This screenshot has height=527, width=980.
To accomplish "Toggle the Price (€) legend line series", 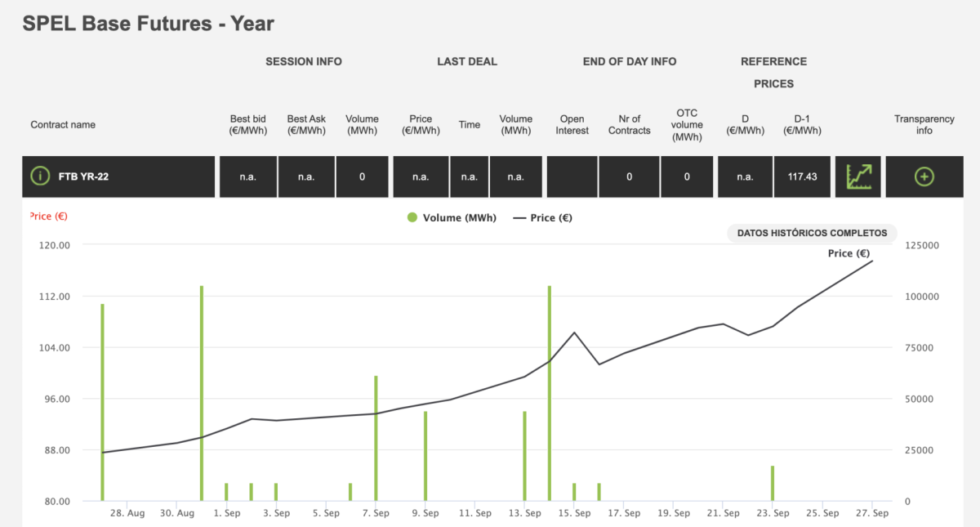I will 542,218.
